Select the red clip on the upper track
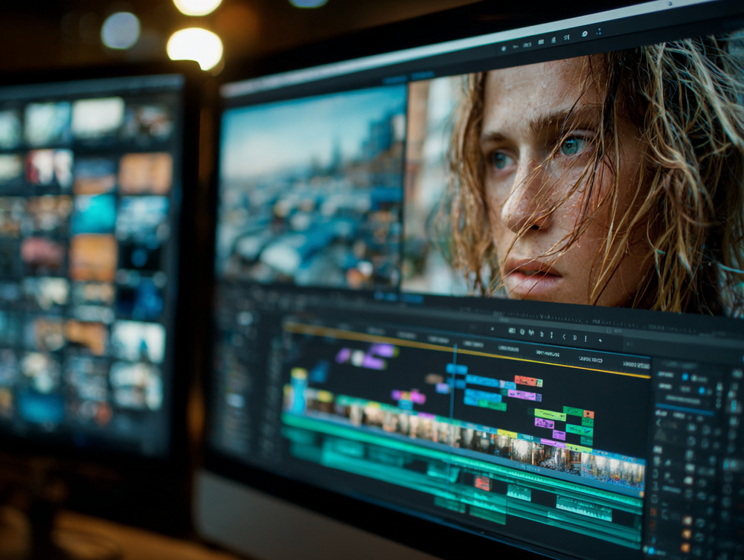744x560 pixels. (x=526, y=381)
